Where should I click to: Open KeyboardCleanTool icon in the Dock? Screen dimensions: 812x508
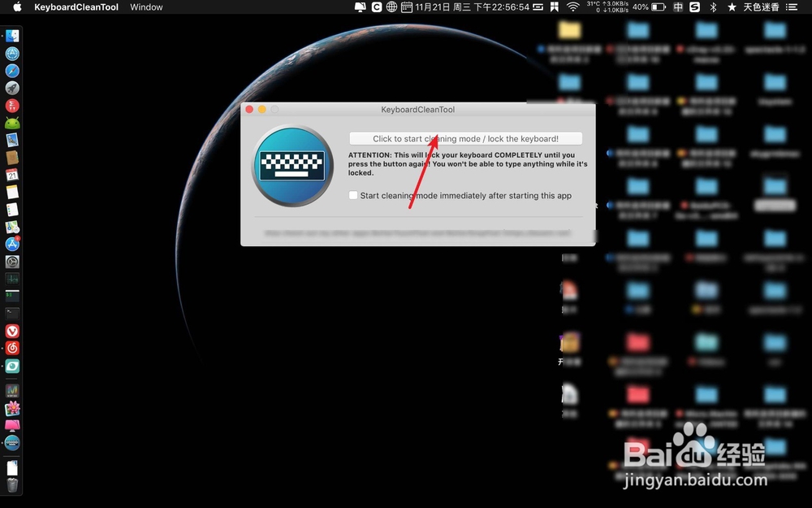(12, 443)
